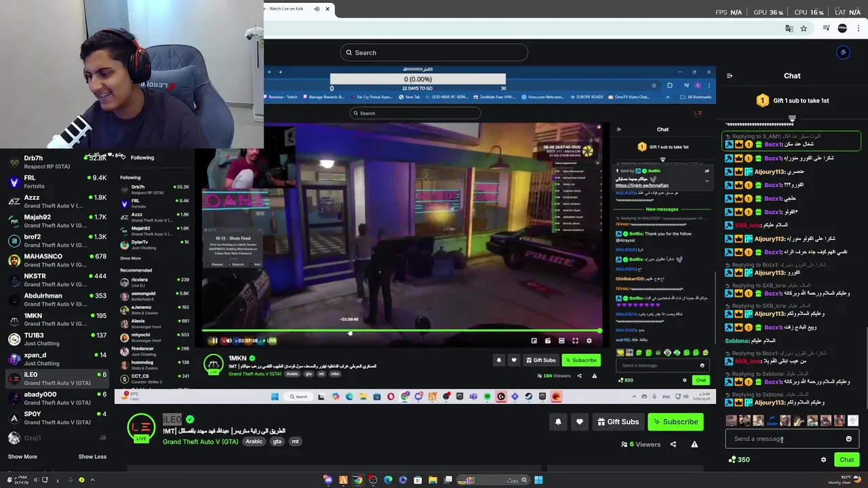Open NKSTR channel in sidebar

pyautogui.click(x=57, y=280)
